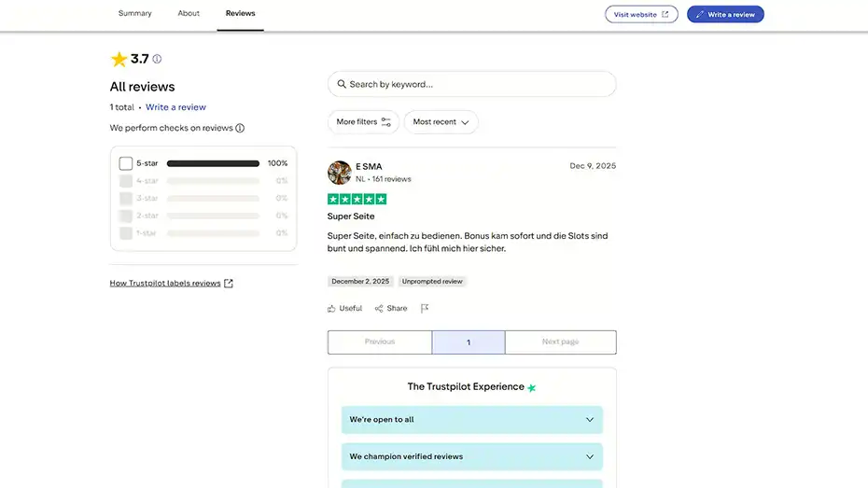Open How Trustpilot labels reviews link
The width and height of the screenshot is (868, 488).
pos(165,284)
